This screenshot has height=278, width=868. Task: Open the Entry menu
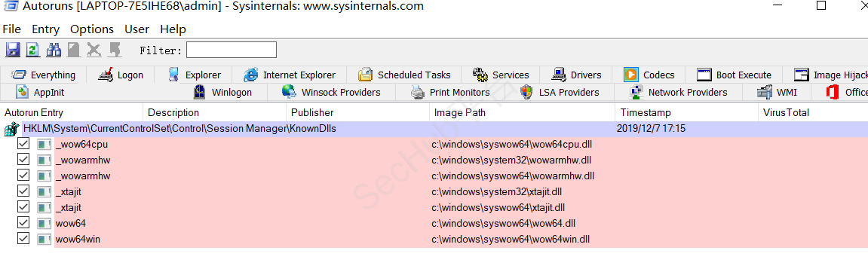pyautogui.click(x=45, y=29)
